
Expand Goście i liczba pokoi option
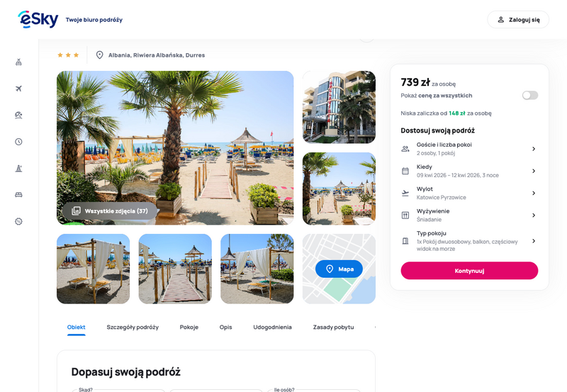click(x=469, y=149)
